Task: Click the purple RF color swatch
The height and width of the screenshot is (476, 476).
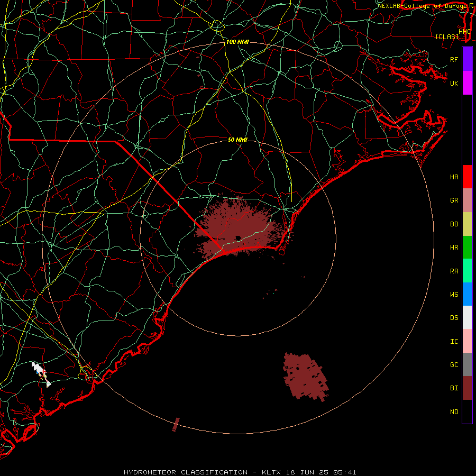Action: tap(467, 59)
